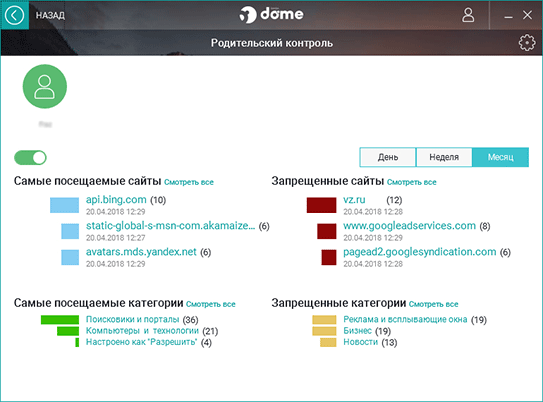Open api.bing.com link
Image resolution: width=543 pixels, height=402 pixels.
tap(116, 199)
